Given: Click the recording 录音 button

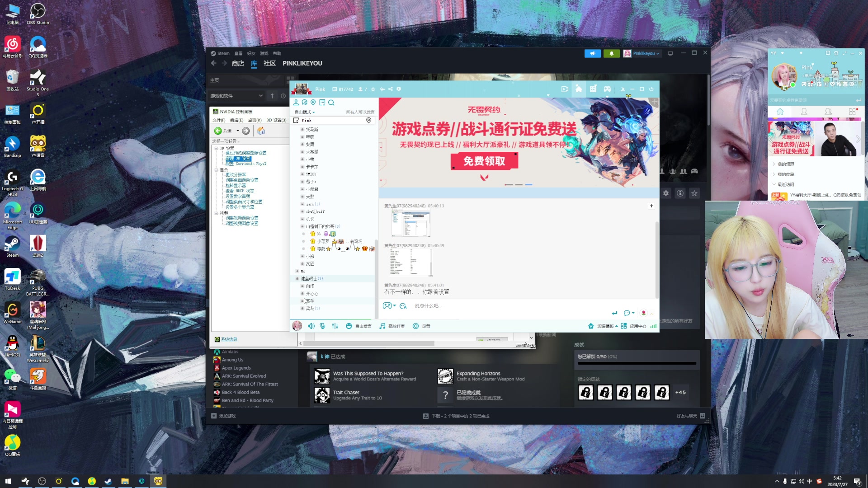Looking at the screenshot, I should (x=421, y=326).
